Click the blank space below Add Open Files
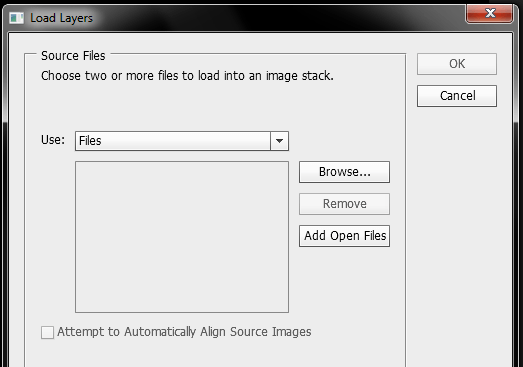Image resolution: width=523 pixels, height=367 pixels. [x=345, y=284]
